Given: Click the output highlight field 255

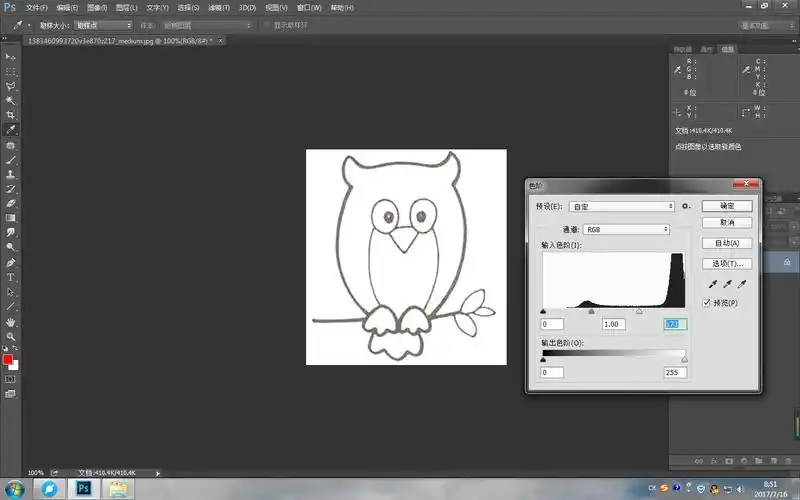Looking at the screenshot, I should 676,372.
